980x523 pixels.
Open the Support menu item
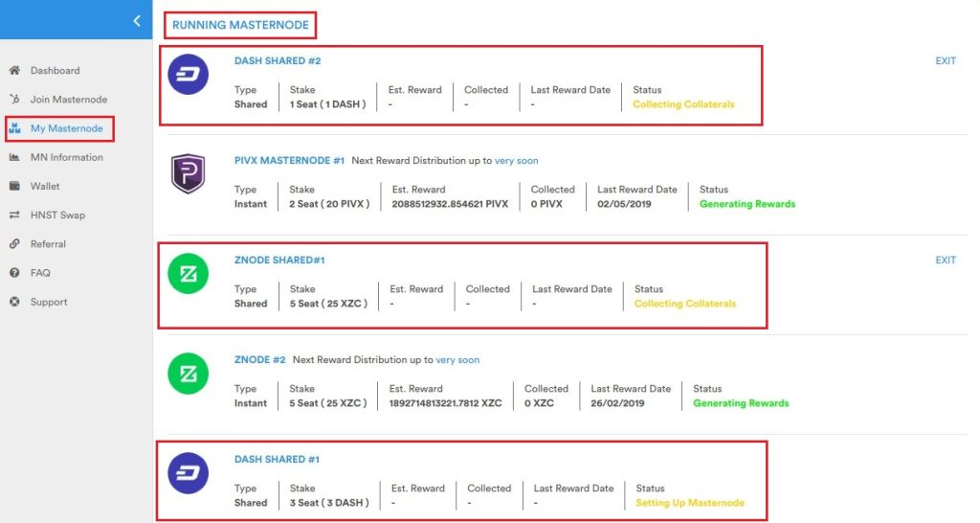pos(48,302)
